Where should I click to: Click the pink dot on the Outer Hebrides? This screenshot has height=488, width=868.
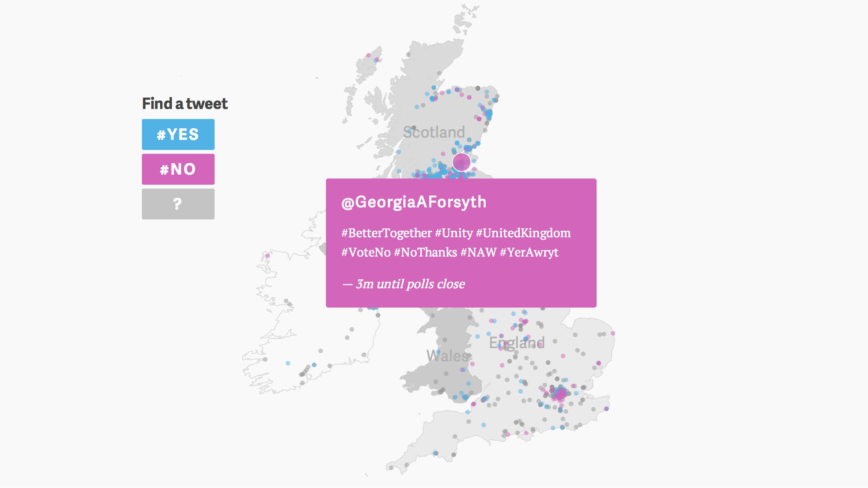(x=368, y=56)
